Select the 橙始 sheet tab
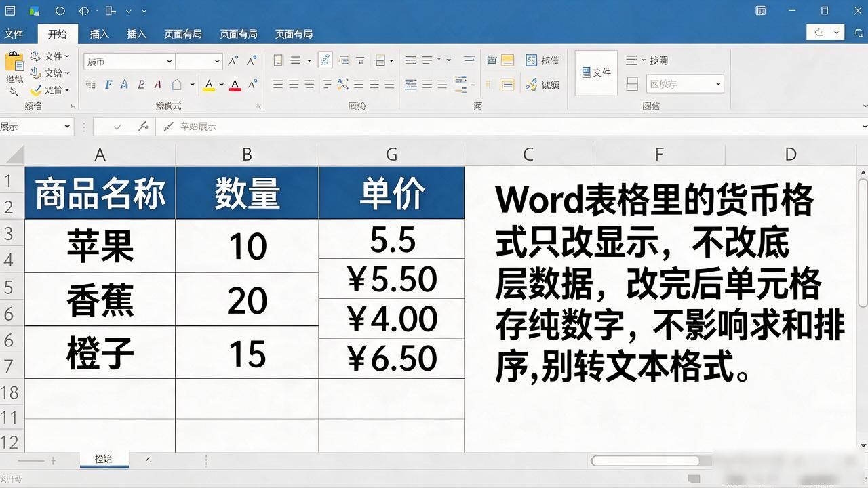 (103, 460)
